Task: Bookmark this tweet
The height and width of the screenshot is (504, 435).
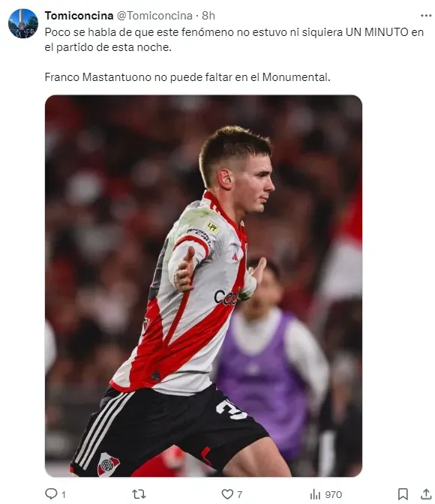Action: point(403,493)
